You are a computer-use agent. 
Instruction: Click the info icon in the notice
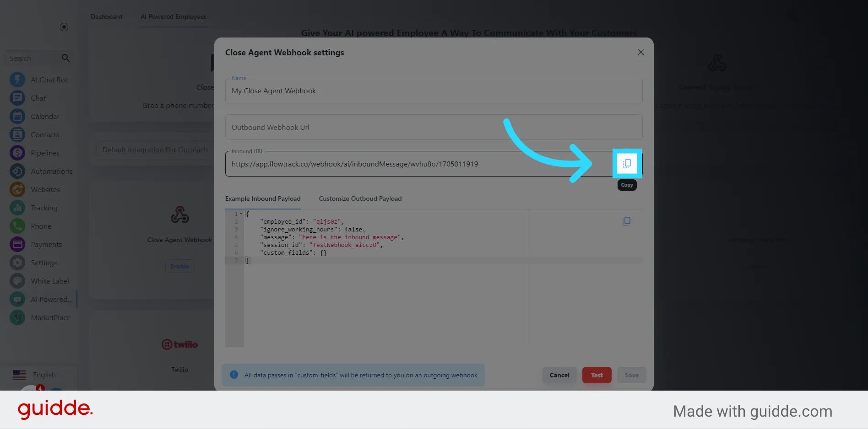[x=234, y=375]
